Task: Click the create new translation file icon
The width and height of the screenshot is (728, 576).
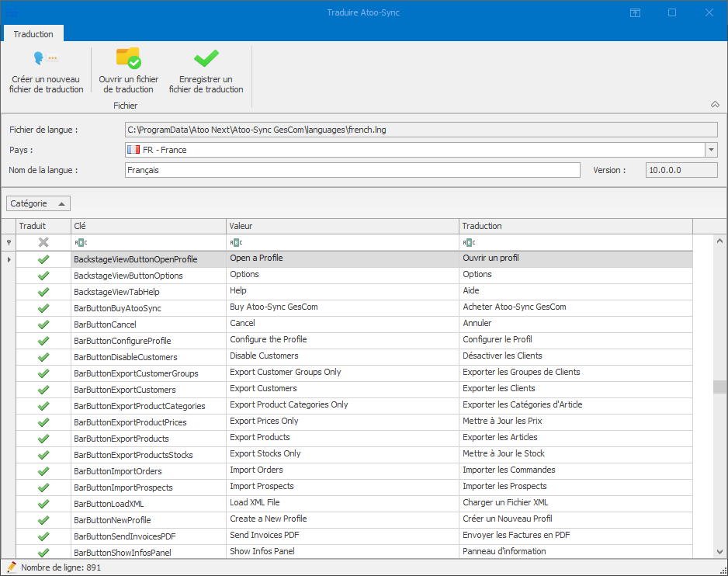Action: [x=46, y=59]
